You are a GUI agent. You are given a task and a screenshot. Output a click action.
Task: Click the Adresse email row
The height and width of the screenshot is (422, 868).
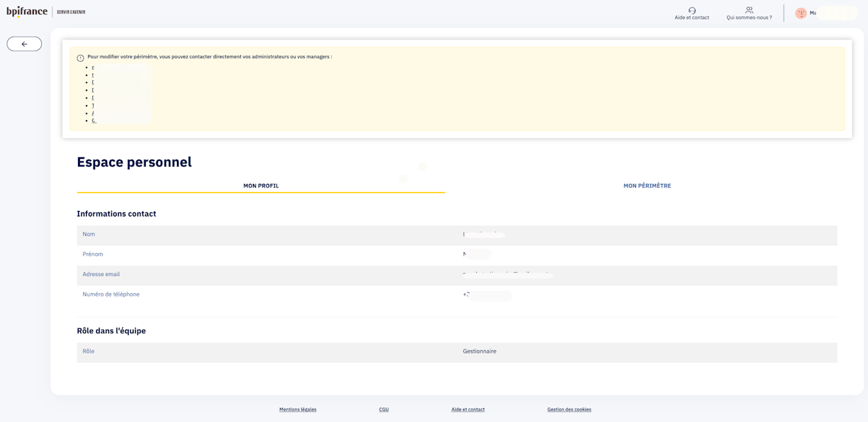click(x=457, y=275)
